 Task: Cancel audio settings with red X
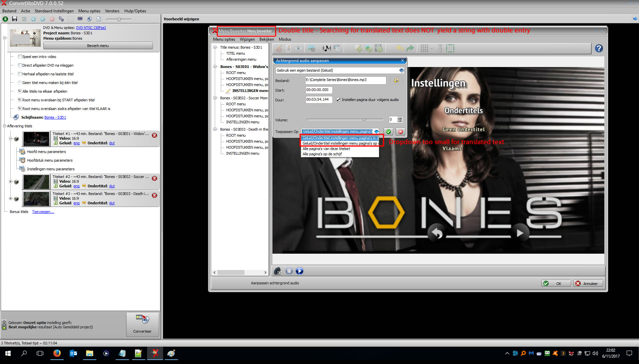coord(401,132)
